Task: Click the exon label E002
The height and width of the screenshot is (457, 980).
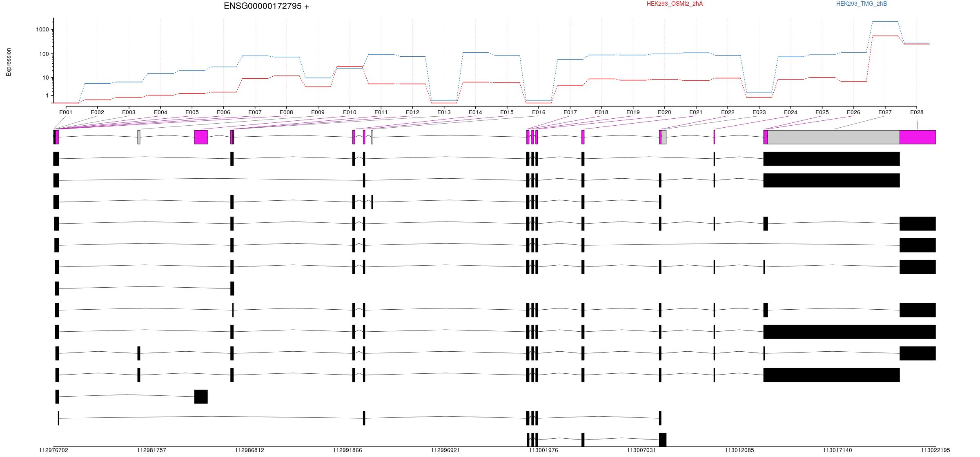Action: click(97, 112)
